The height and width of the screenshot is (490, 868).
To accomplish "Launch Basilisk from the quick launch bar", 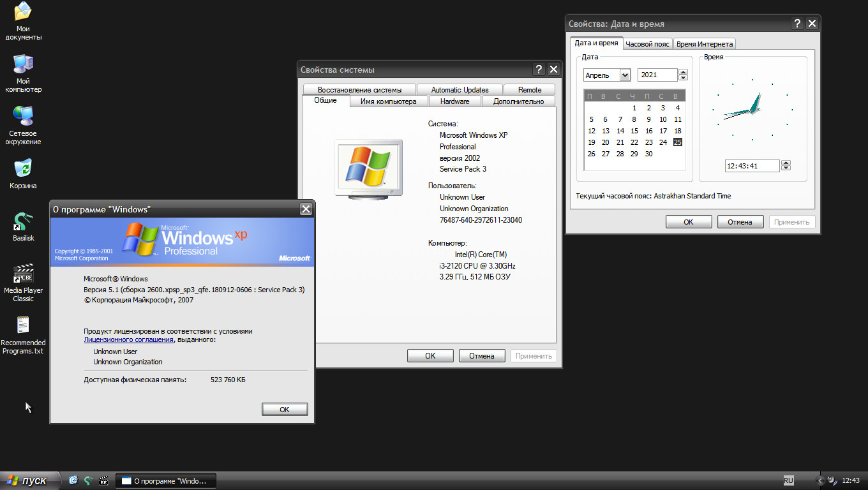I will point(89,480).
